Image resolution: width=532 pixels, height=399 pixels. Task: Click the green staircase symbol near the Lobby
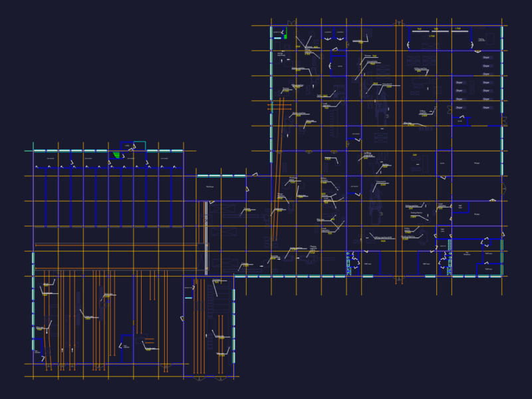pyautogui.click(x=116, y=155)
